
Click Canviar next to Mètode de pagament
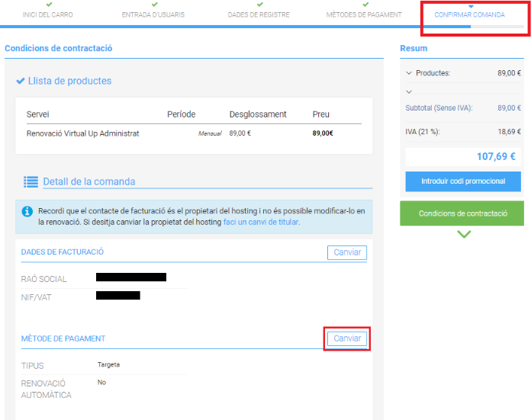coord(347,338)
